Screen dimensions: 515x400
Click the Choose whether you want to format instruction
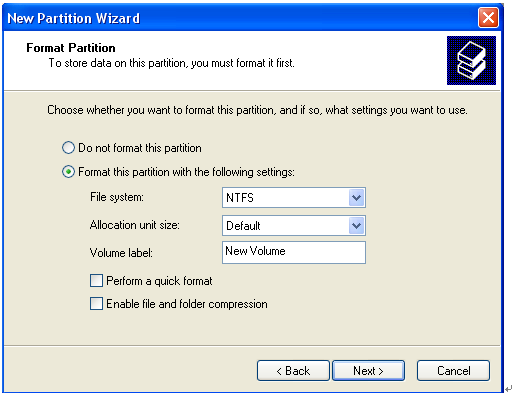(x=257, y=110)
